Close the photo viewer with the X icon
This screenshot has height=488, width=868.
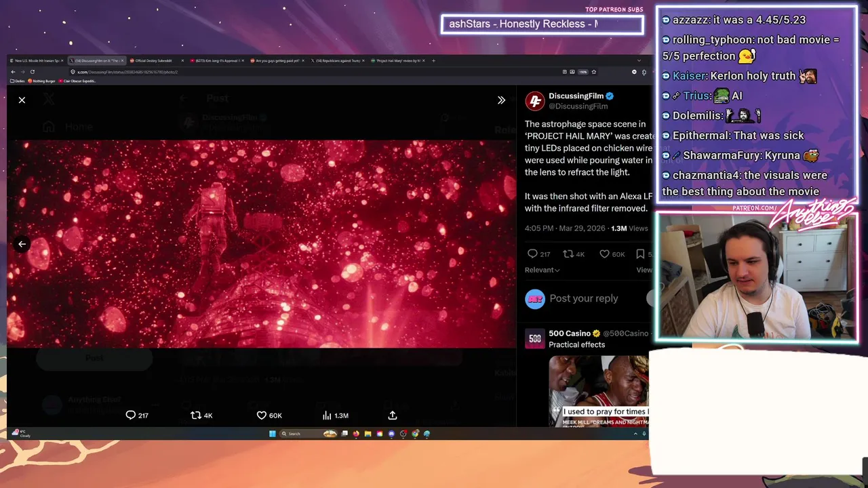click(22, 100)
